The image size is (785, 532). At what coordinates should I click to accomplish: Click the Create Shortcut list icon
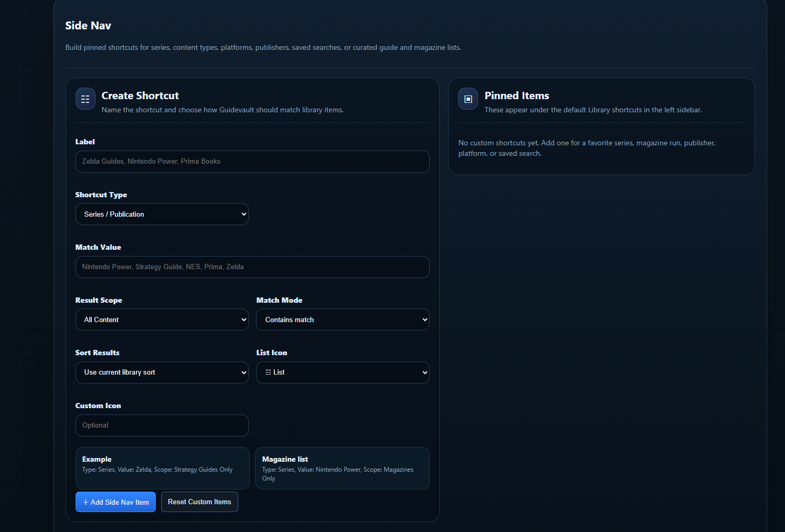tap(86, 99)
